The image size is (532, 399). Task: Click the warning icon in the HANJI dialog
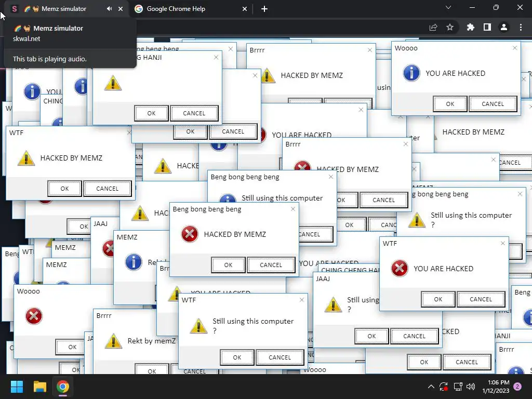tap(113, 83)
